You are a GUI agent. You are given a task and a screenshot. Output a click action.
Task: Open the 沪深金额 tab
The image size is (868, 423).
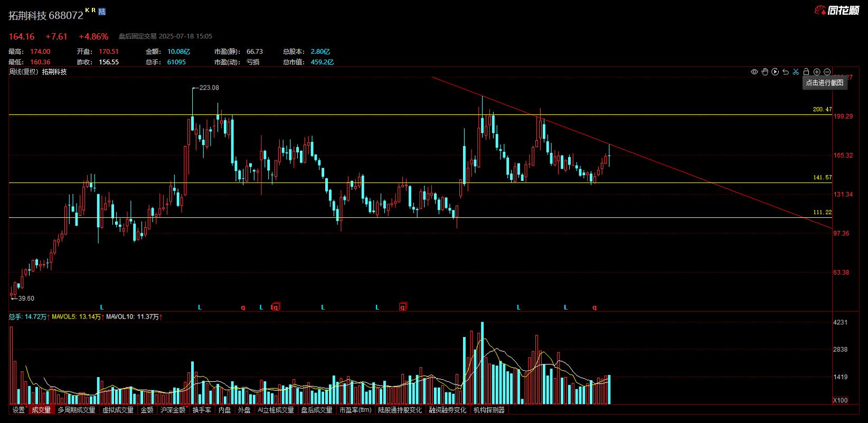pos(173,410)
